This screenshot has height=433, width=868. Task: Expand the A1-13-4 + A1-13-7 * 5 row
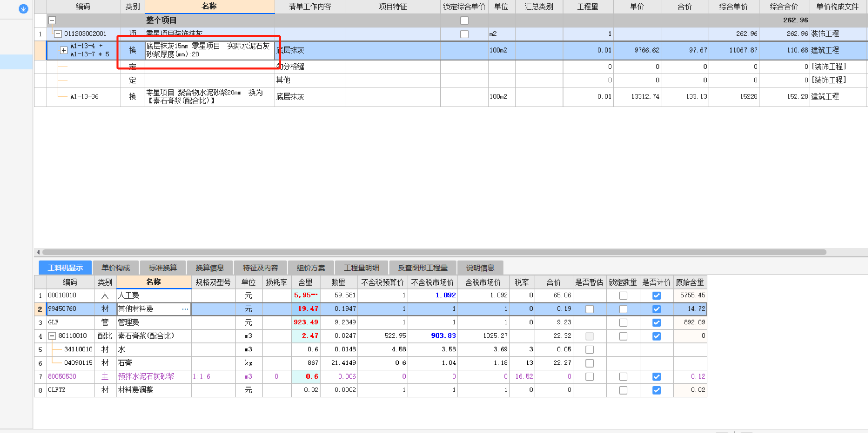click(x=63, y=50)
